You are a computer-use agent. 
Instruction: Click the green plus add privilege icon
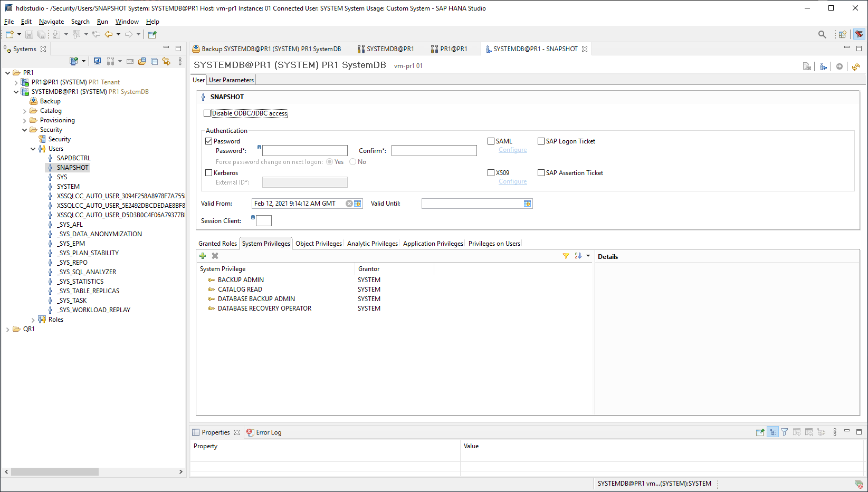tap(203, 256)
